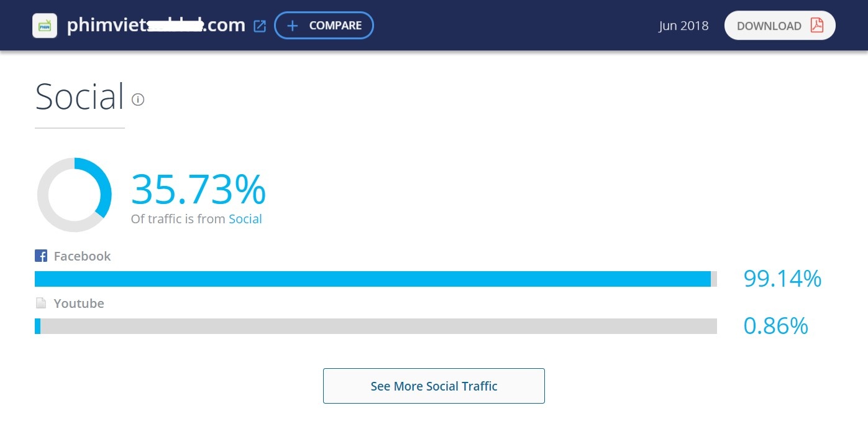Click the See More Social Traffic button

point(434,386)
